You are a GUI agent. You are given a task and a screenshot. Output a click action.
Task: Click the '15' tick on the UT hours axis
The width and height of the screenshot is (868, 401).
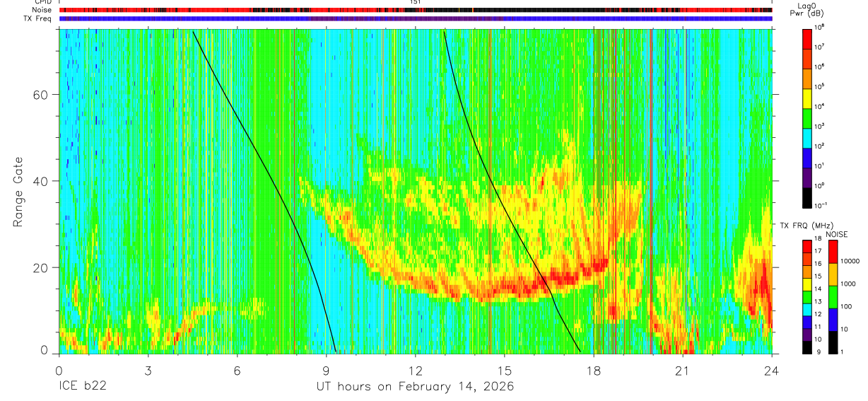505,370
